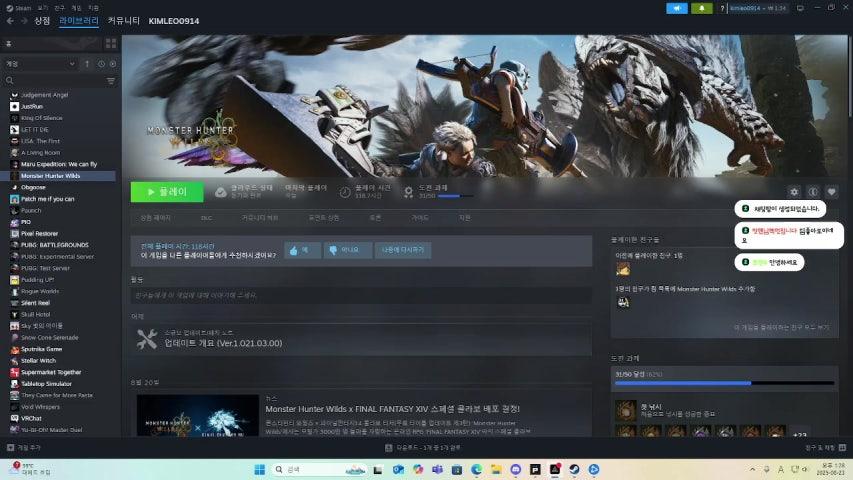The height and width of the screenshot is (480, 853).
Task: Select Stellar Witch in the list
Action: 38,360
